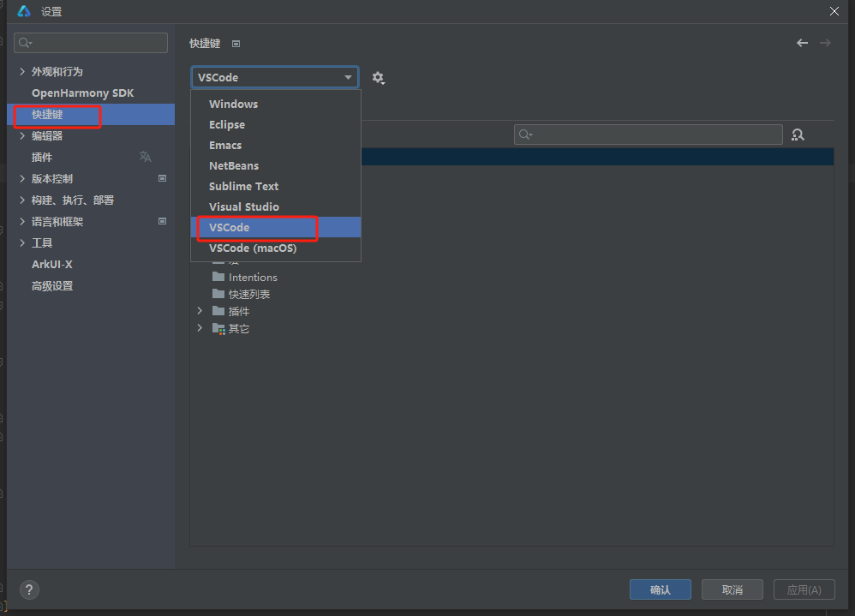Select 快捷键 in settings sidebar

tap(91, 115)
